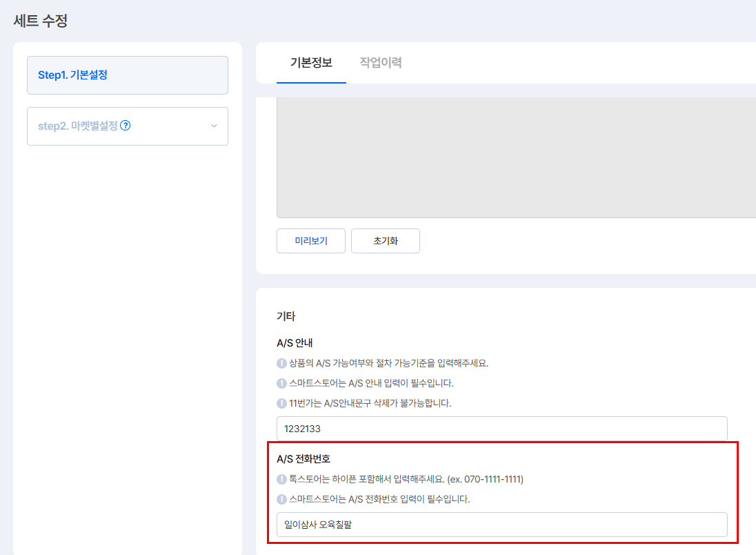
Task: Click the gray preview content area
Action: coord(516,157)
